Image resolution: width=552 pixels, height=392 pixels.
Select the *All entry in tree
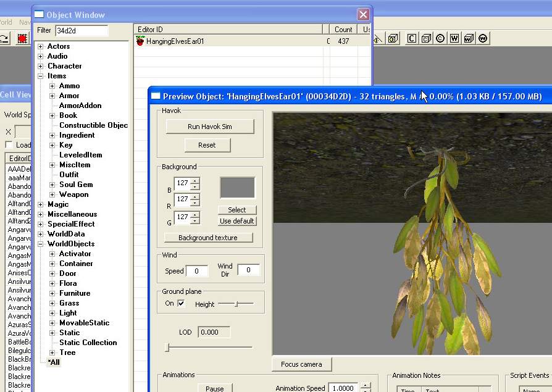54,362
